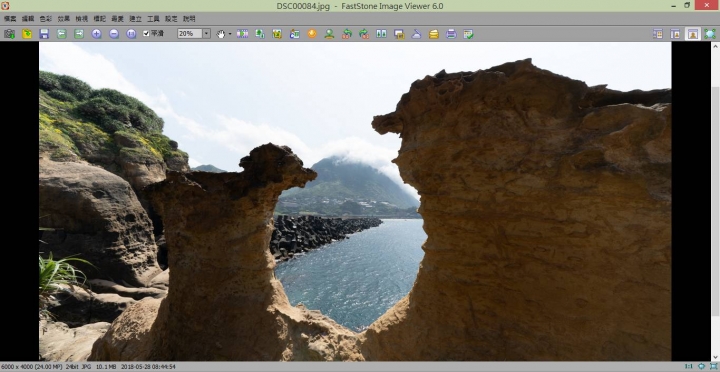Go to the next image
This screenshot has height=372, width=720.
tap(79, 34)
